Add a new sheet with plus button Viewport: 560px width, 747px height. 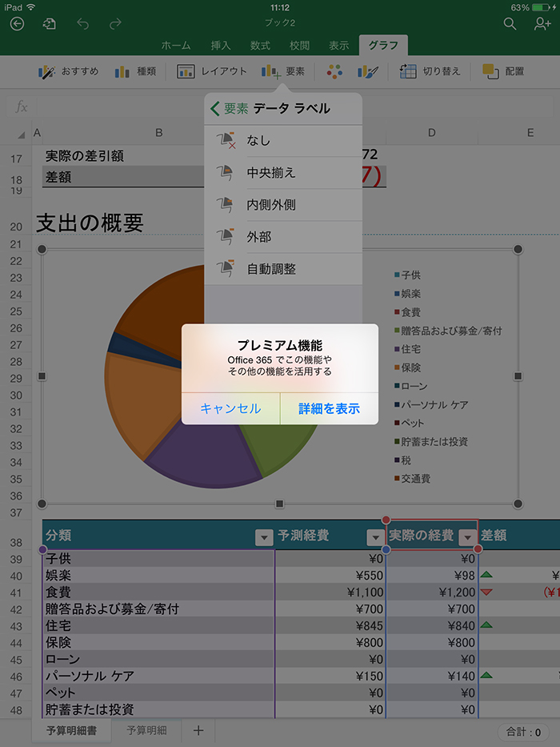[x=198, y=730]
